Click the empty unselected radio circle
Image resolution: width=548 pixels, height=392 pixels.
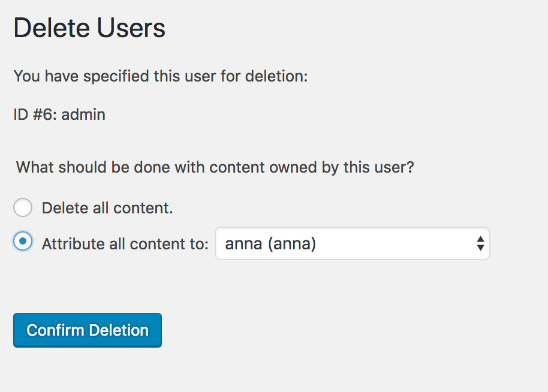click(23, 207)
